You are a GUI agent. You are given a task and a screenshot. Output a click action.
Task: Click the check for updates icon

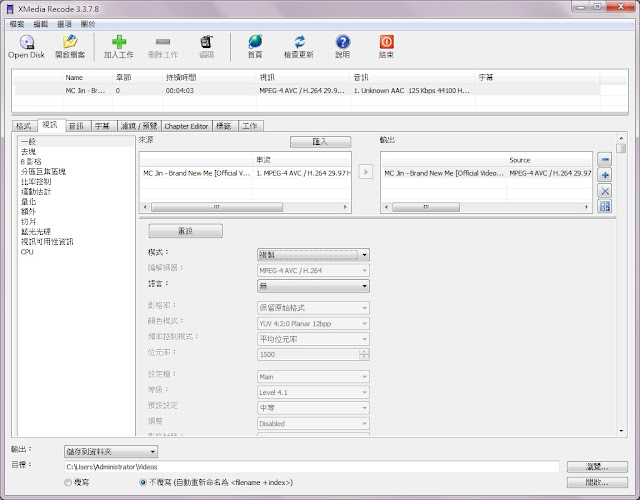pyautogui.click(x=299, y=42)
